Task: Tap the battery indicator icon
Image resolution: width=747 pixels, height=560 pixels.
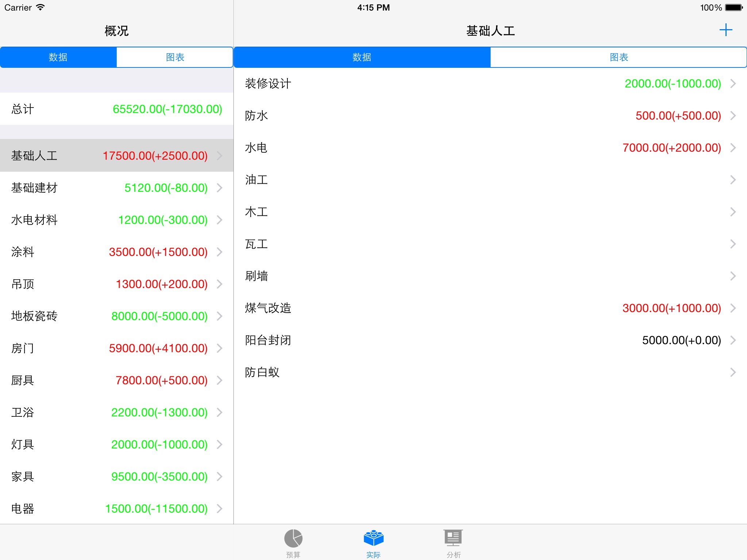Action: [734, 7]
